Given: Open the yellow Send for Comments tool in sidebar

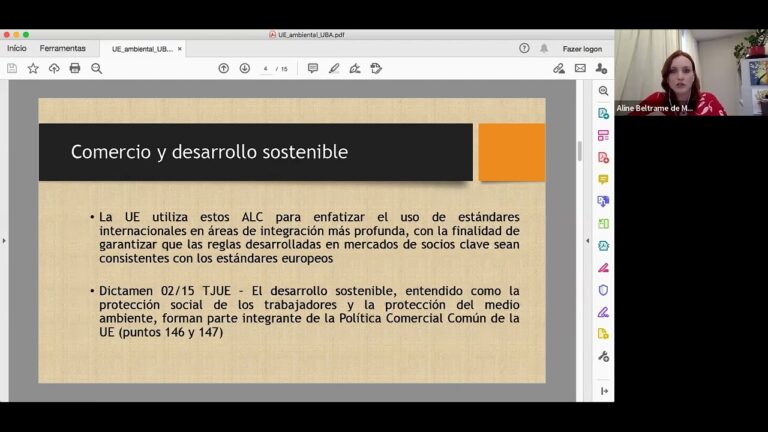Looking at the screenshot, I should (603, 334).
